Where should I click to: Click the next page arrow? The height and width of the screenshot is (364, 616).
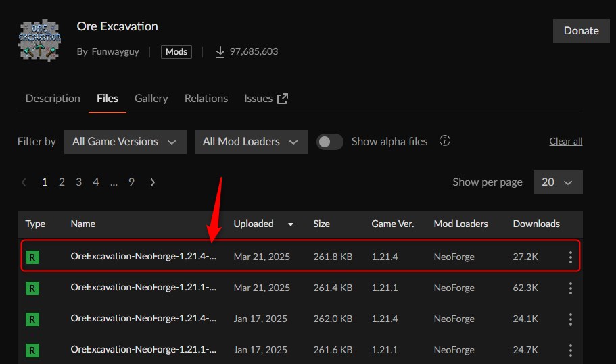coord(152,182)
